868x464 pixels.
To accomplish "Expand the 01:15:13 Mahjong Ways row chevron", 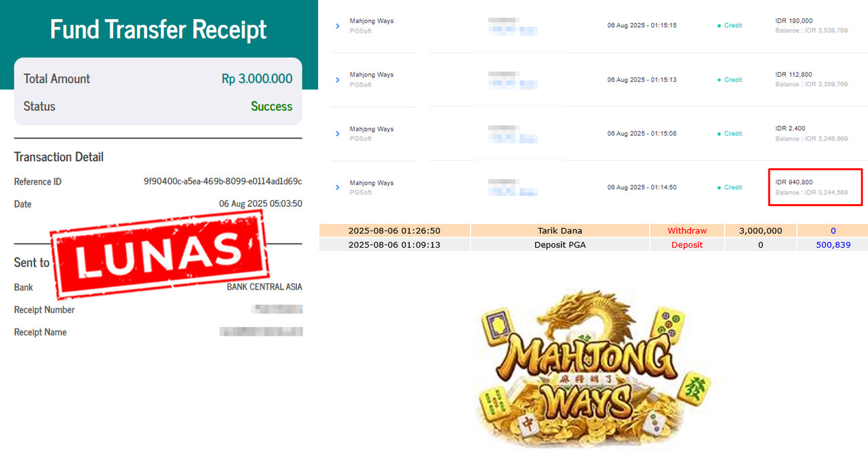I will point(338,80).
